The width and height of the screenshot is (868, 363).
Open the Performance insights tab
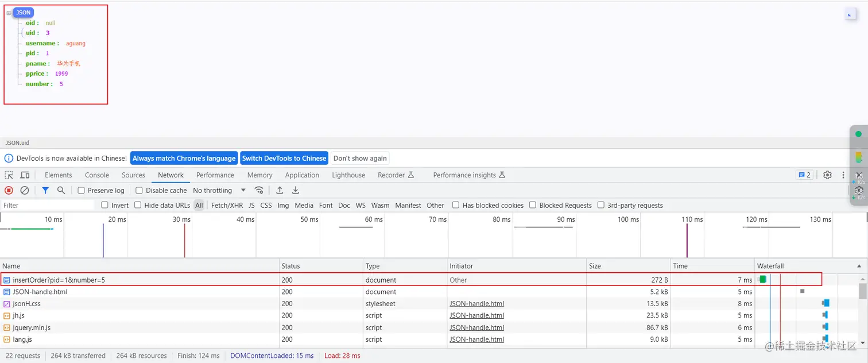[x=469, y=175]
